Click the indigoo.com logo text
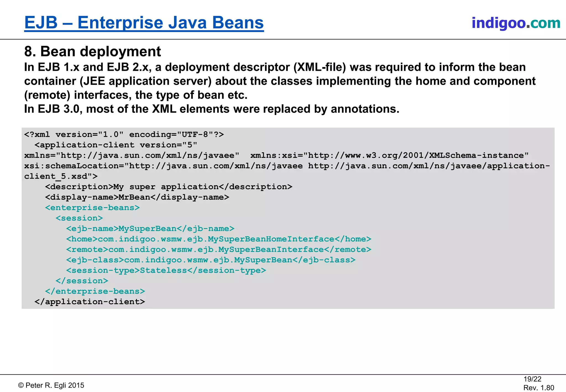 516,23
